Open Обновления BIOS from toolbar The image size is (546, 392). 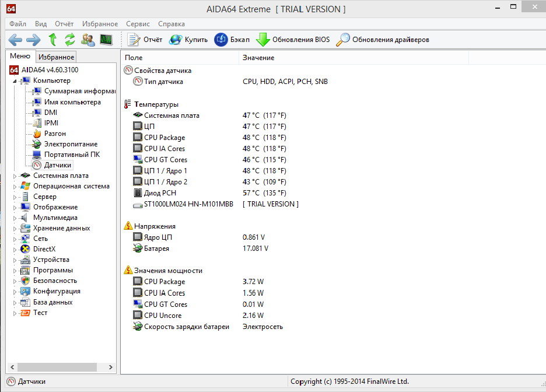293,40
